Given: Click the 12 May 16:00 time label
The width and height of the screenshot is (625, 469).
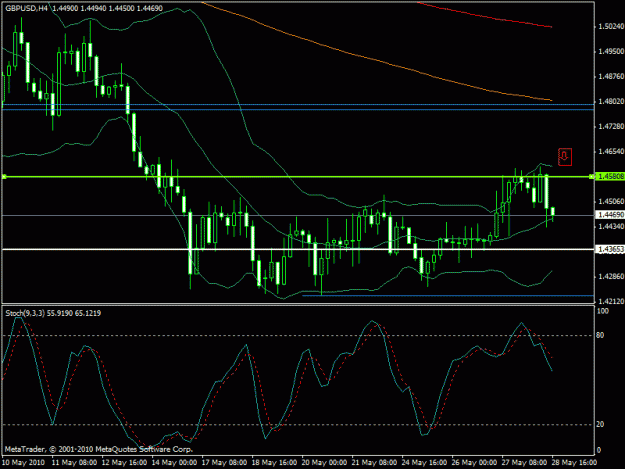Looking at the screenshot, I should [x=124, y=463].
